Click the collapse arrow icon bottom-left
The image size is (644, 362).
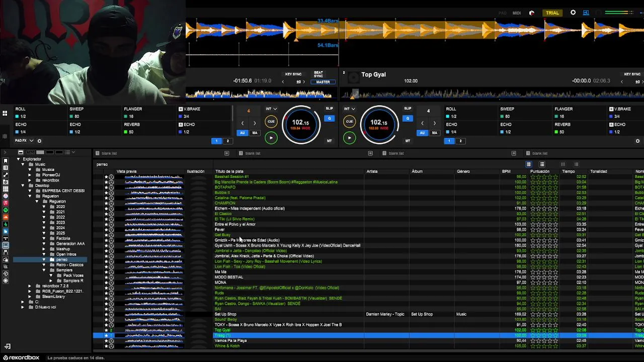pyautogui.click(x=7, y=347)
